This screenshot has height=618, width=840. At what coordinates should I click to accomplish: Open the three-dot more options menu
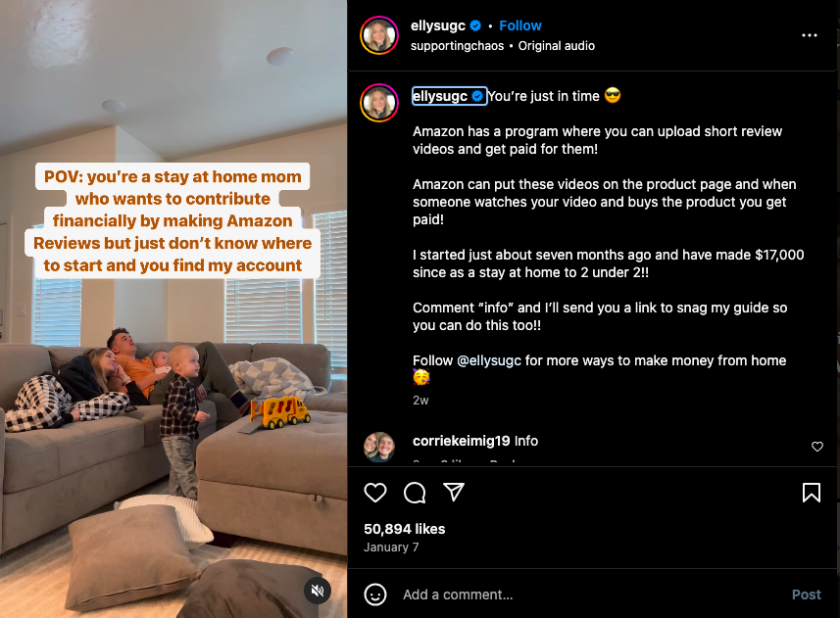pyautogui.click(x=809, y=35)
